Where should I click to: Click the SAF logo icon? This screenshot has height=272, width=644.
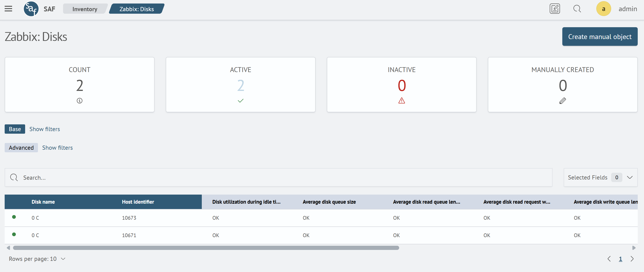(31, 9)
